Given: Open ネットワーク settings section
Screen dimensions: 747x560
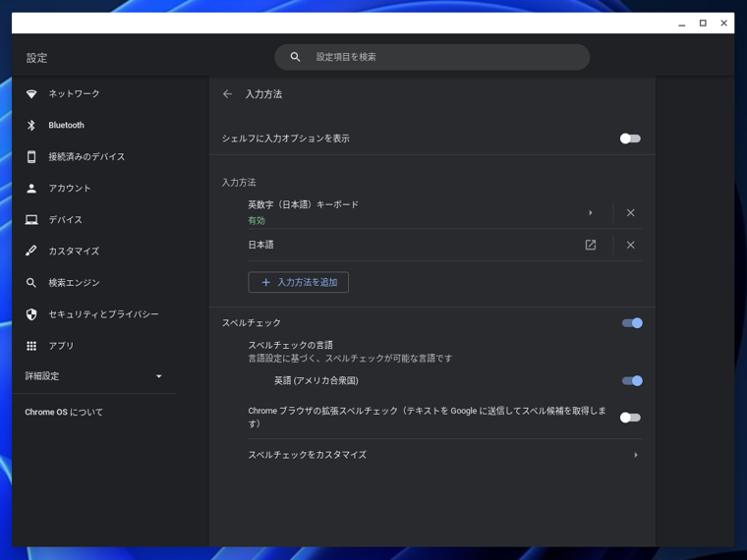Looking at the screenshot, I should (x=74, y=93).
